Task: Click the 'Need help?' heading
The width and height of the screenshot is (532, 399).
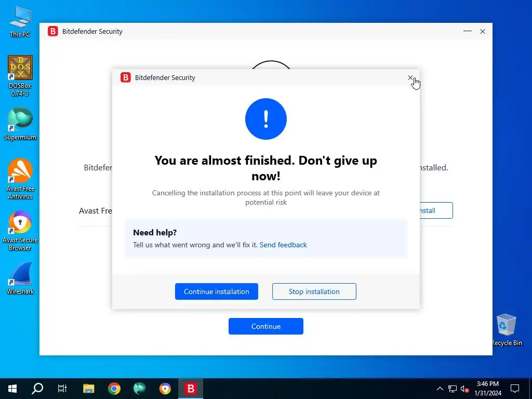Action: click(x=155, y=232)
